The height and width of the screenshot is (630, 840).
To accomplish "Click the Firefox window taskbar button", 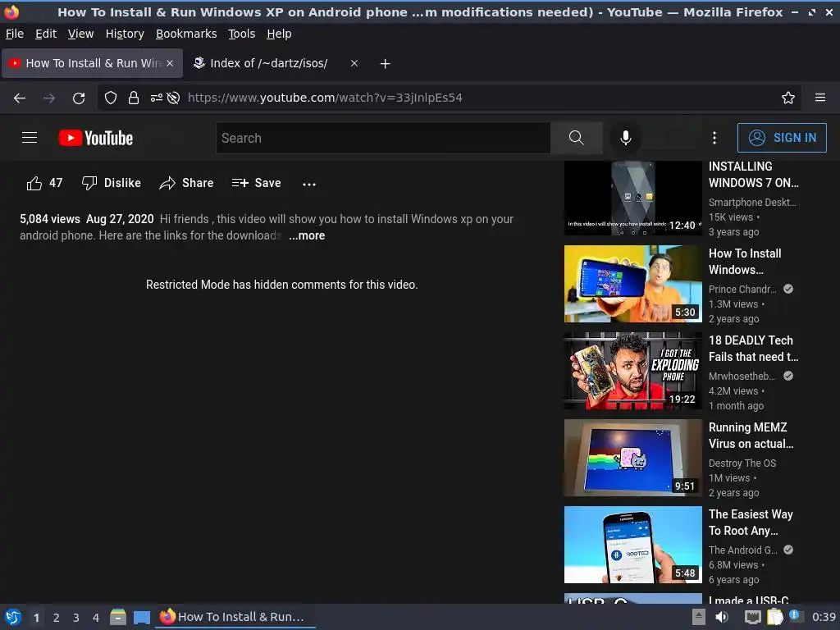I will (235, 617).
